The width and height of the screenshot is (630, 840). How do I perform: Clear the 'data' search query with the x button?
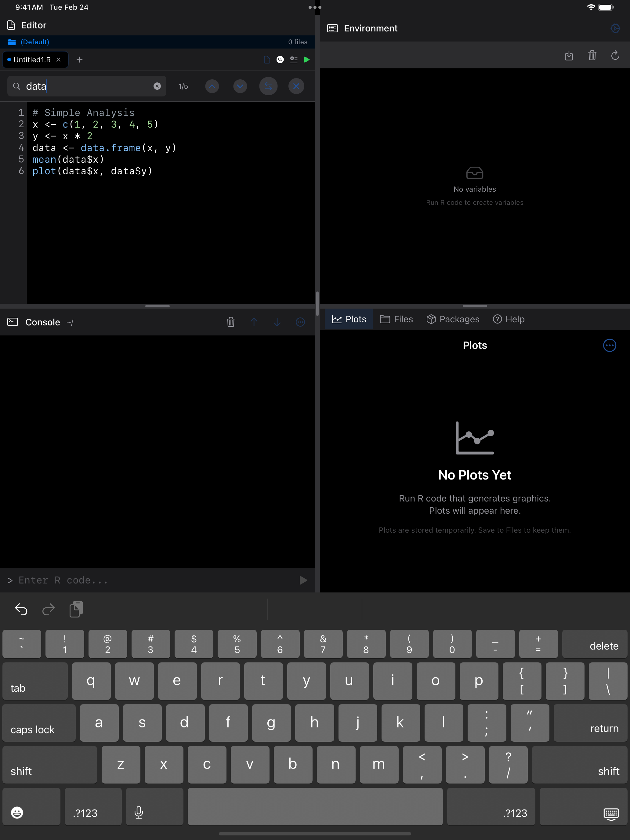pyautogui.click(x=157, y=86)
